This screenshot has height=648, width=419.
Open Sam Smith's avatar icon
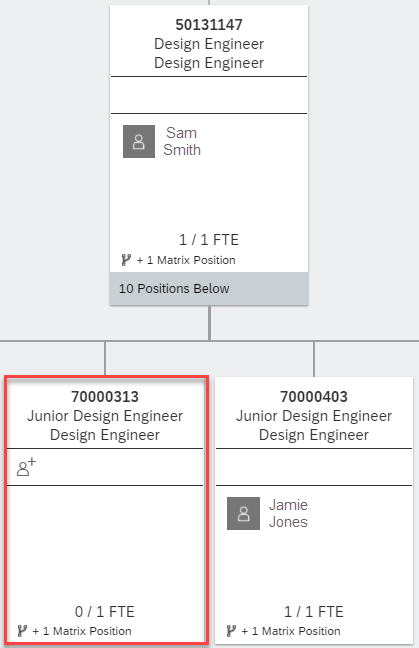139,141
